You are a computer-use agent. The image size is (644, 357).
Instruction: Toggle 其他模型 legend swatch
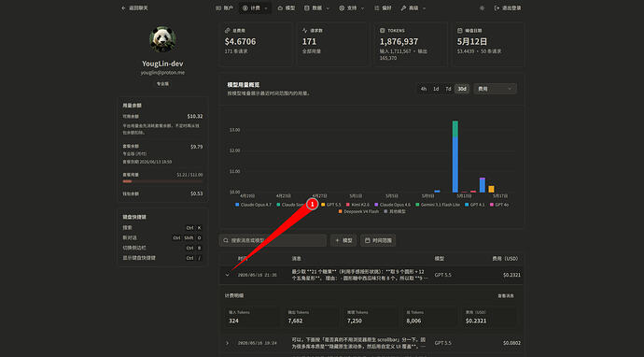(385, 211)
